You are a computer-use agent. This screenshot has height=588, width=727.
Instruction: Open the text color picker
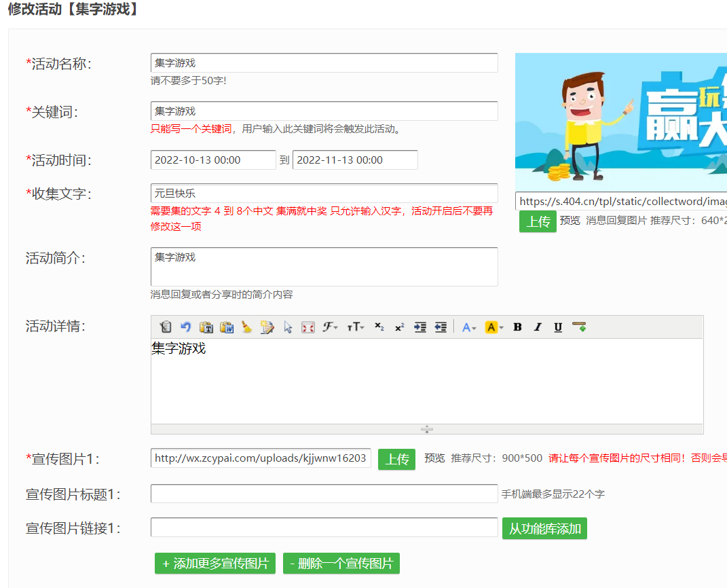(x=469, y=327)
